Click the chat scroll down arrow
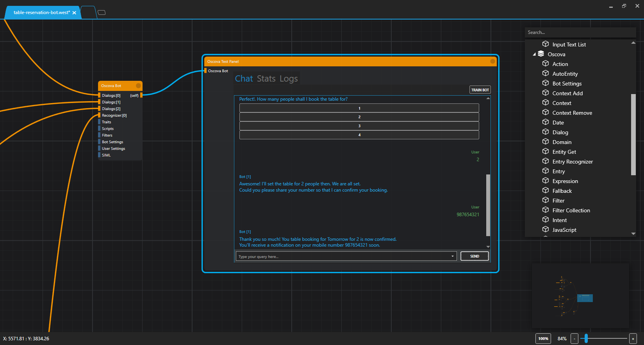644x345 pixels. click(x=488, y=247)
